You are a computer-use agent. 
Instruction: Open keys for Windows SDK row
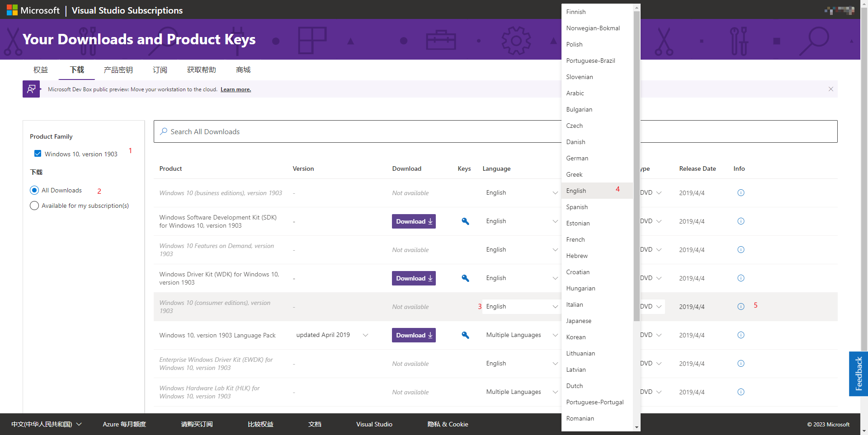click(465, 221)
